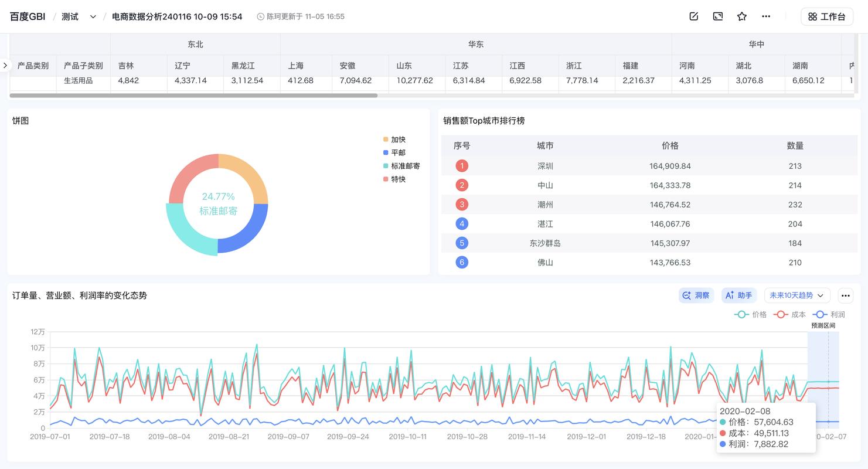
Task: Click the rank 5 blue badge
Action: pyautogui.click(x=462, y=243)
